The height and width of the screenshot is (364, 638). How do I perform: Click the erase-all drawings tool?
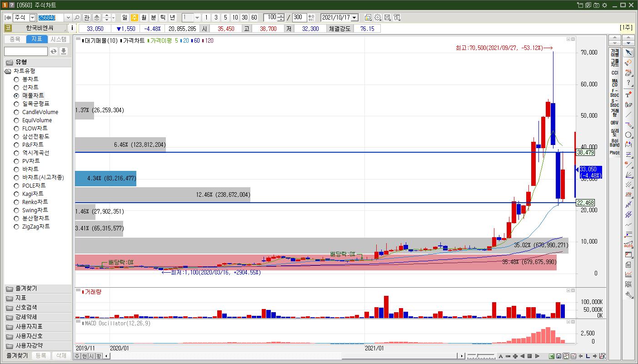click(x=629, y=73)
